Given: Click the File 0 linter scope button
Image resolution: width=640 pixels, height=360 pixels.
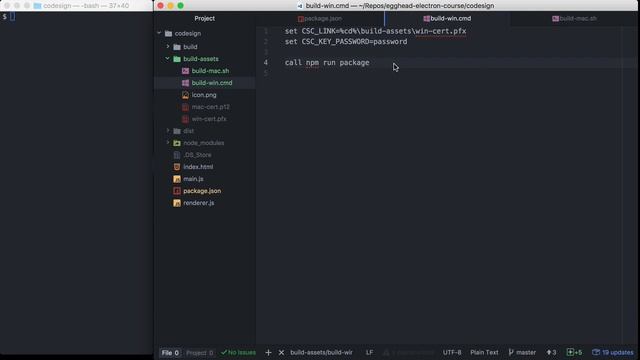Looking at the screenshot, I should pyautogui.click(x=170, y=353).
